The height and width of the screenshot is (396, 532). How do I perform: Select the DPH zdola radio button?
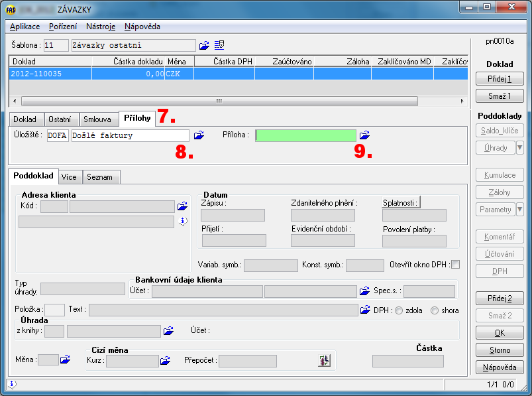(399, 310)
